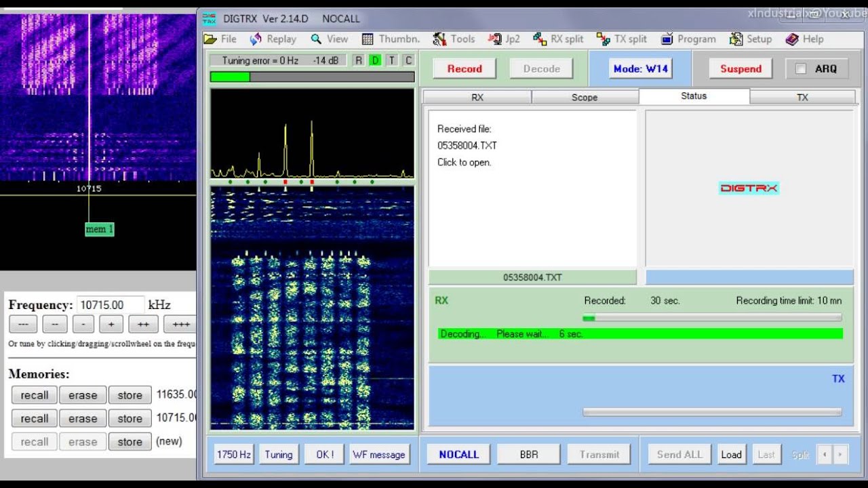Click the DIGTRX title bar icon
Image resolution: width=868 pixels, height=488 pixels.
[210, 18]
